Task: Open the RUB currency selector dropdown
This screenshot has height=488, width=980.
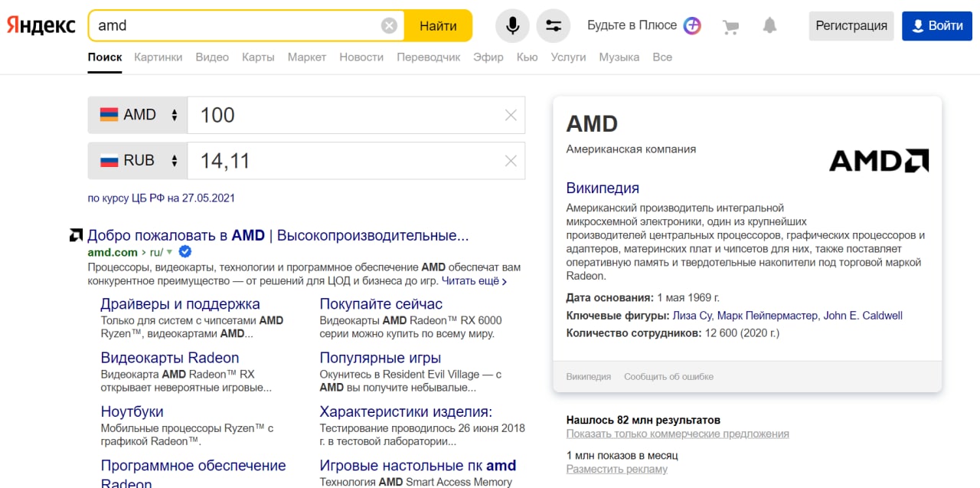Action: [x=138, y=161]
